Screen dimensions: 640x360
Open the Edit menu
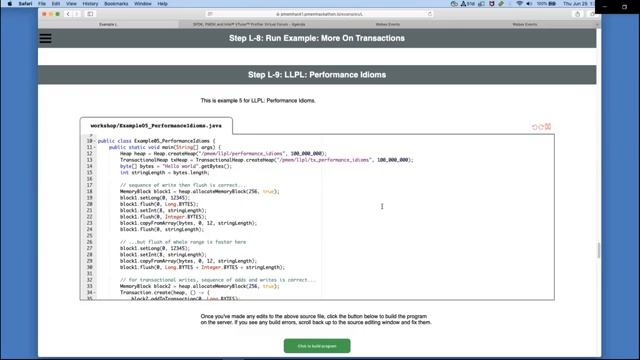click(x=56, y=4)
